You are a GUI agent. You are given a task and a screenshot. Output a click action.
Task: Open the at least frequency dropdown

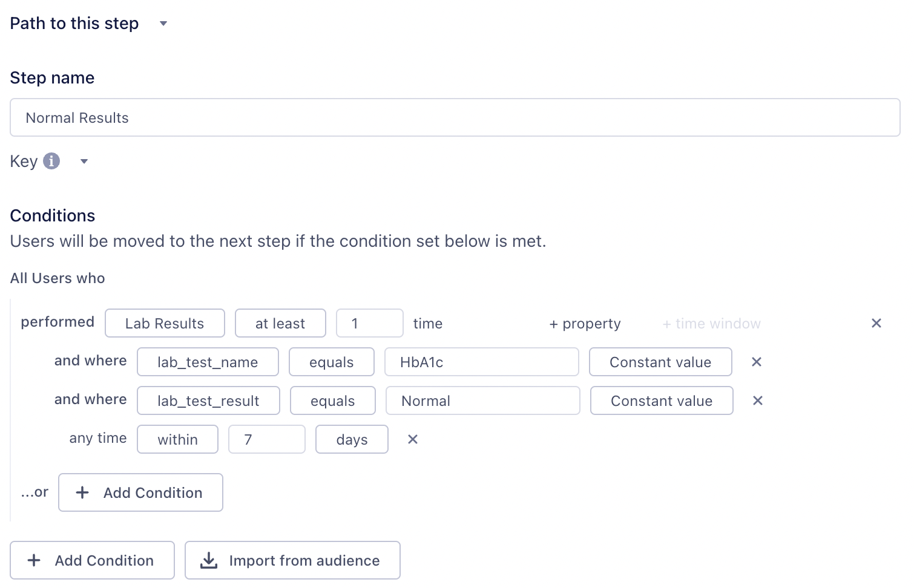point(280,324)
